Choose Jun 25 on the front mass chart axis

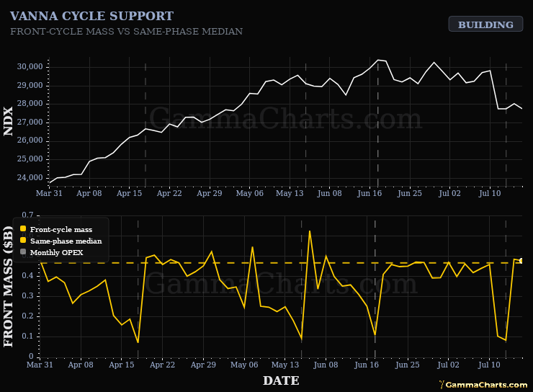[407, 365]
